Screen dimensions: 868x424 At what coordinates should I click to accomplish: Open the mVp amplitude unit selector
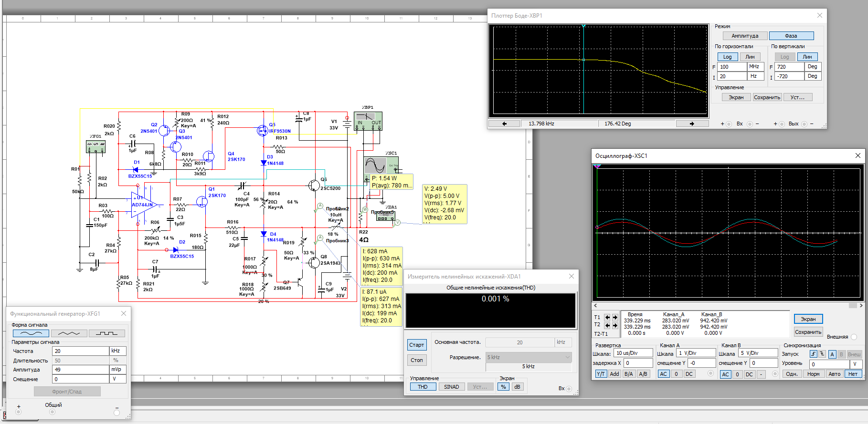pos(117,370)
